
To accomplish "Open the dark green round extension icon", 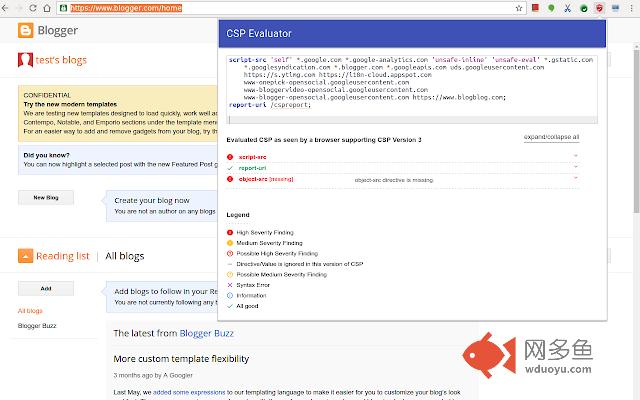I will pyautogui.click(x=584, y=8).
